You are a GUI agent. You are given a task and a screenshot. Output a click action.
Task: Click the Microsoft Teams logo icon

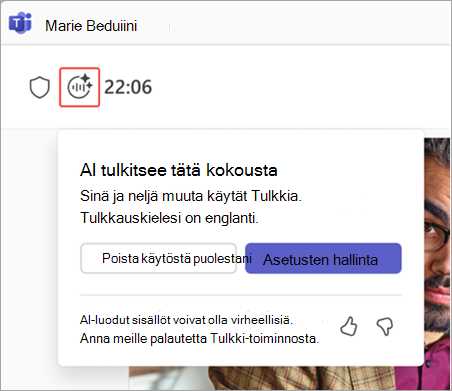tap(20, 24)
